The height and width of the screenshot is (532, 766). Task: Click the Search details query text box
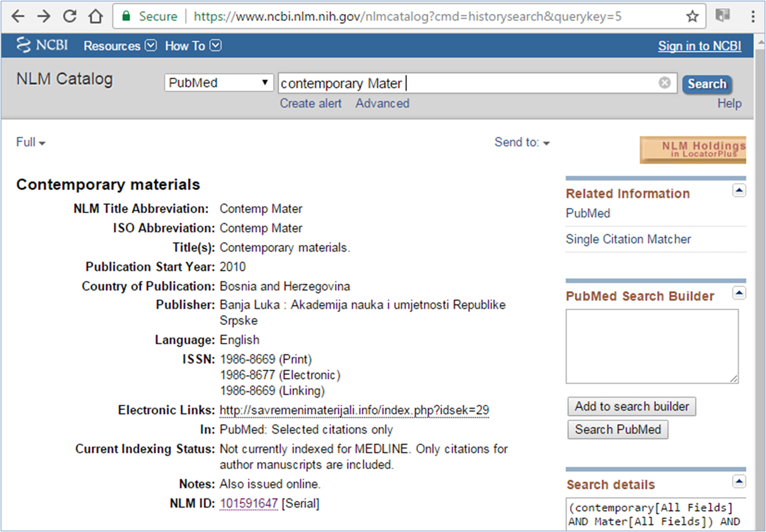(655, 513)
